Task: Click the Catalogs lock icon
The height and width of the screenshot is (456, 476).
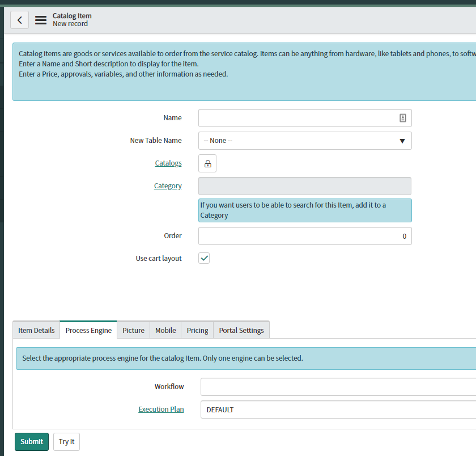Action: tap(207, 163)
